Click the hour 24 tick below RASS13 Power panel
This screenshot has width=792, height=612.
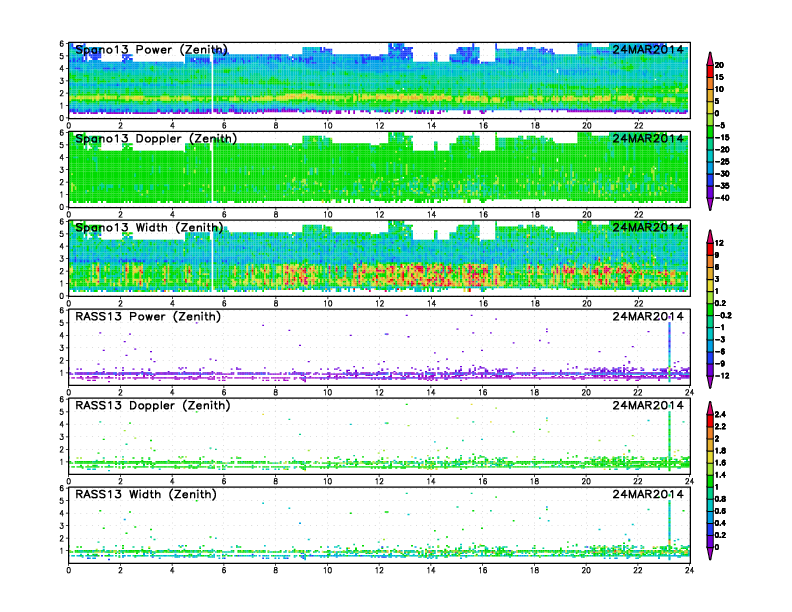coord(689,392)
